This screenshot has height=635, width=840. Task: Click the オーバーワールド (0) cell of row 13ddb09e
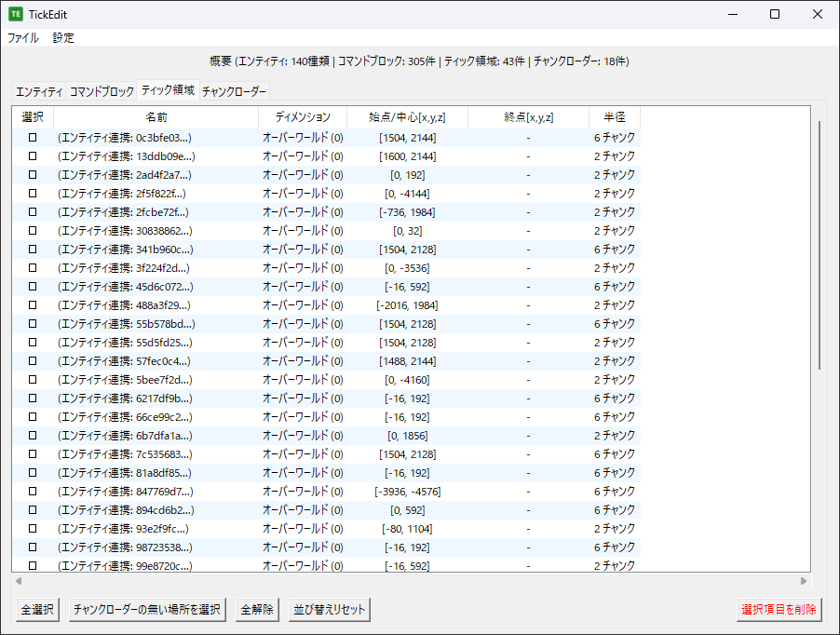(x=303, y=156)
